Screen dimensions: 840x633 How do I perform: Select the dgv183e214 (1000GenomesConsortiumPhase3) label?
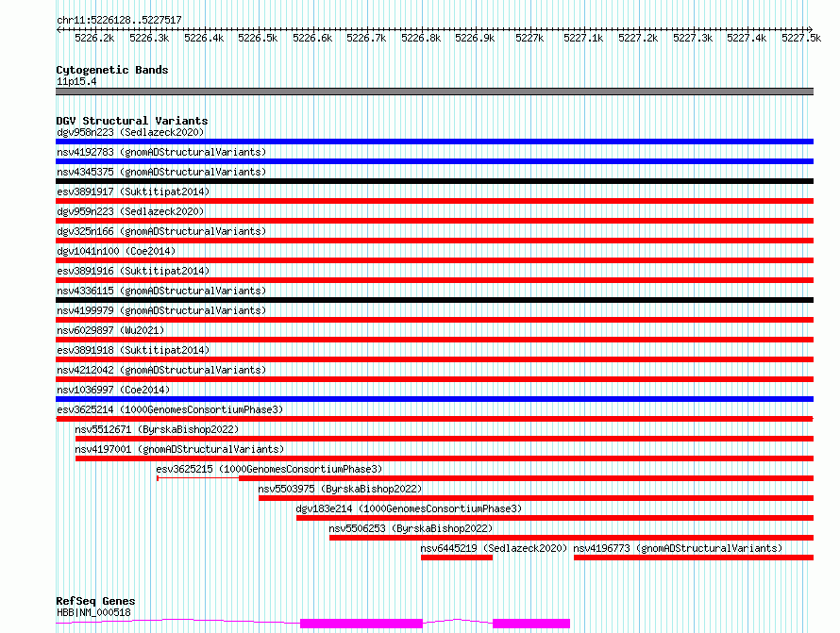[409, 508]
